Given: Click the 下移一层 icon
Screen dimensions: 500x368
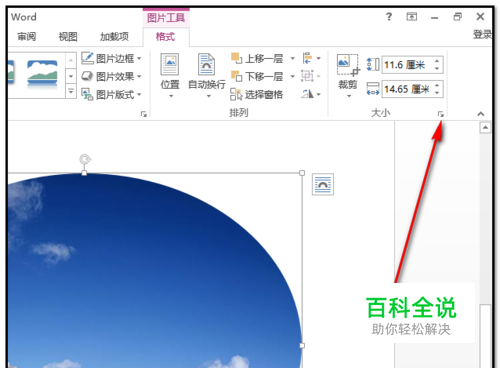Looking at the screenshot, I should [236, 76].
